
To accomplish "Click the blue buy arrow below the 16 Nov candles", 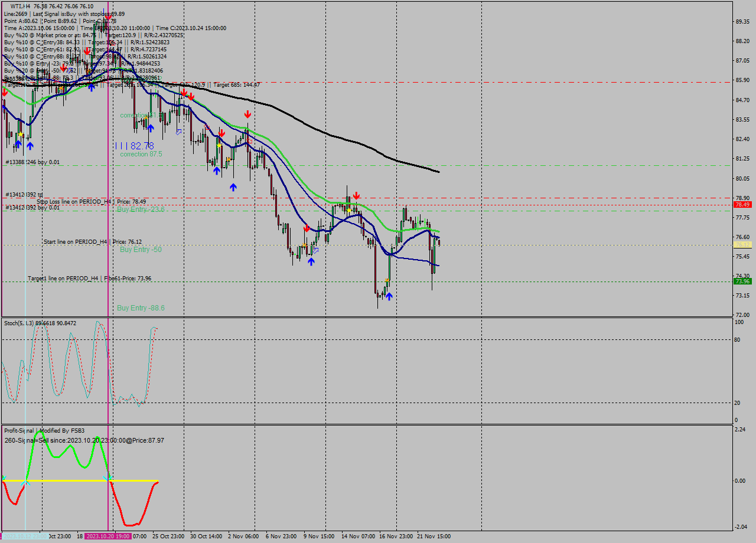I will pos(389,296).
